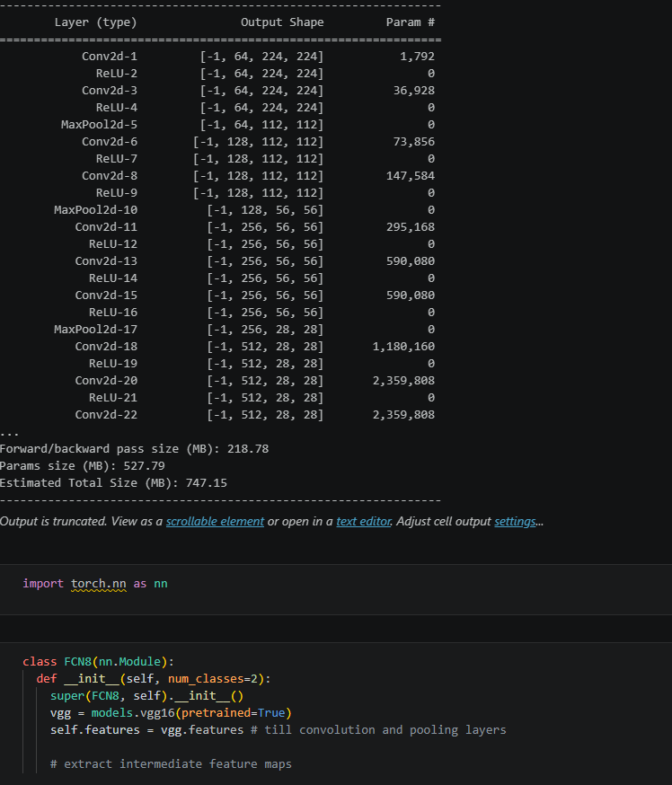This screenshot has width=672, height=785.
Task: Select the ReLU-7 row label
Action: point(116,159)
